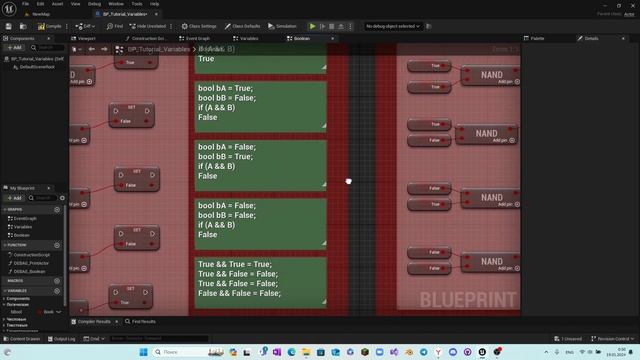The height and width of the screenshot is (360, 640).
Task: Select the 'True && True = True' comment box
Action: (260, 282)
